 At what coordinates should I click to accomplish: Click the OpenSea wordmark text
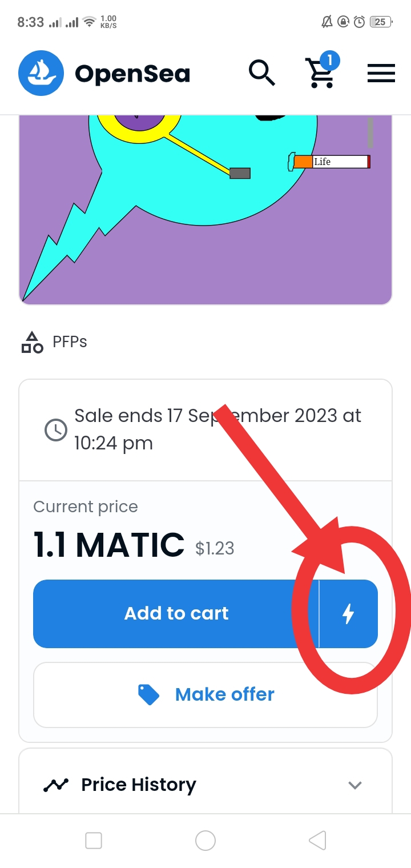[132, 74]
